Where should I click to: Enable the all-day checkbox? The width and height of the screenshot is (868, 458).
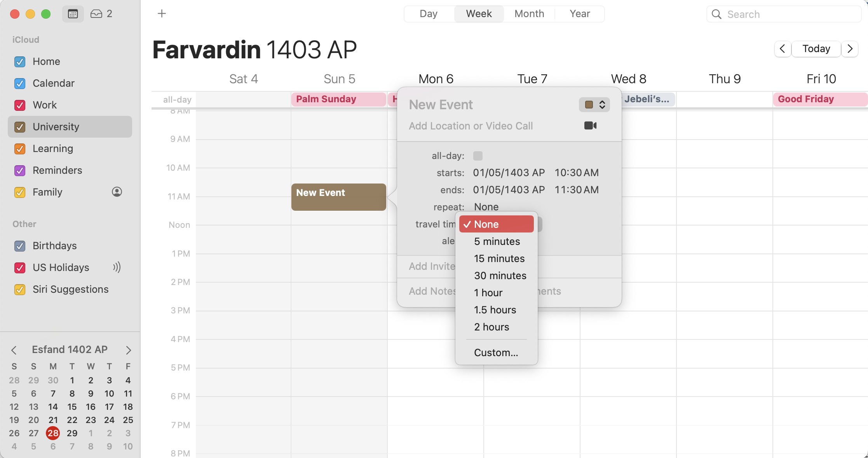[x=478, y=156]
